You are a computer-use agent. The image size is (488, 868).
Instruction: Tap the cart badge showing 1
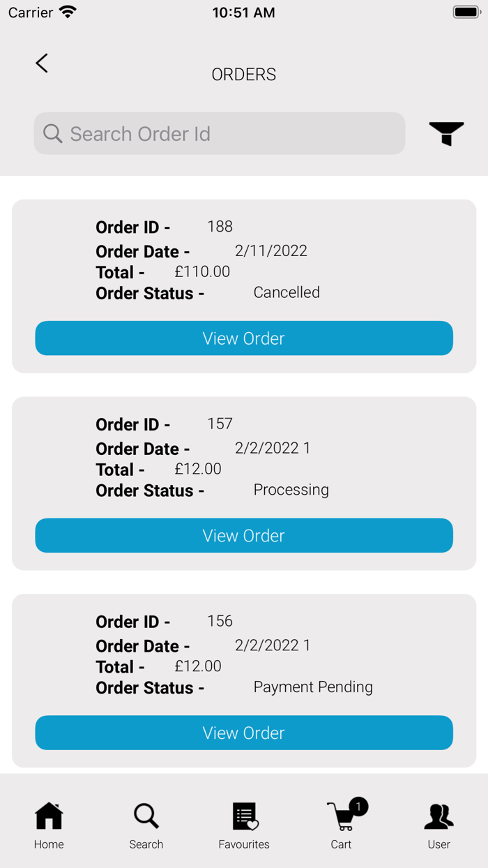[x=358, y=807]
